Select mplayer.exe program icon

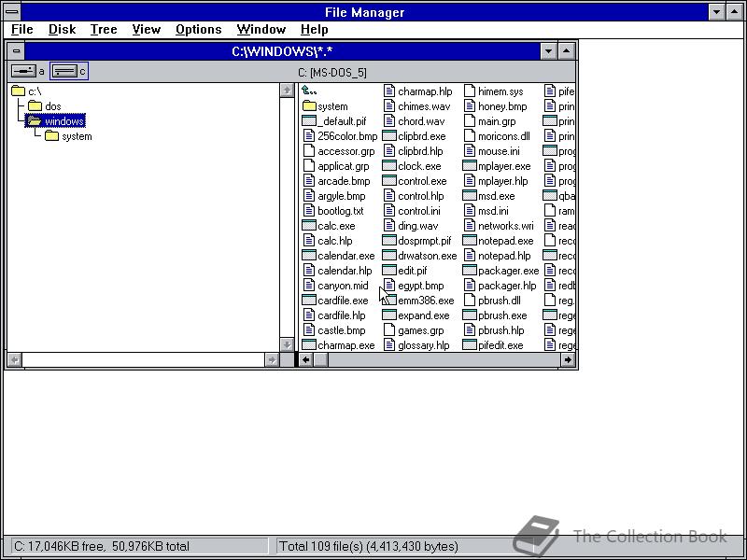coord(470,166)
